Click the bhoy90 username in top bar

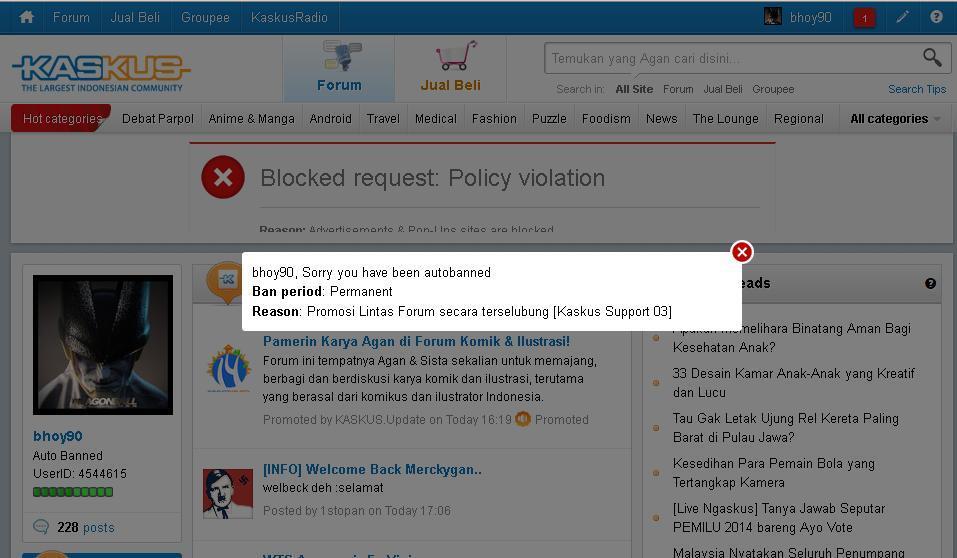click(811, 17)
